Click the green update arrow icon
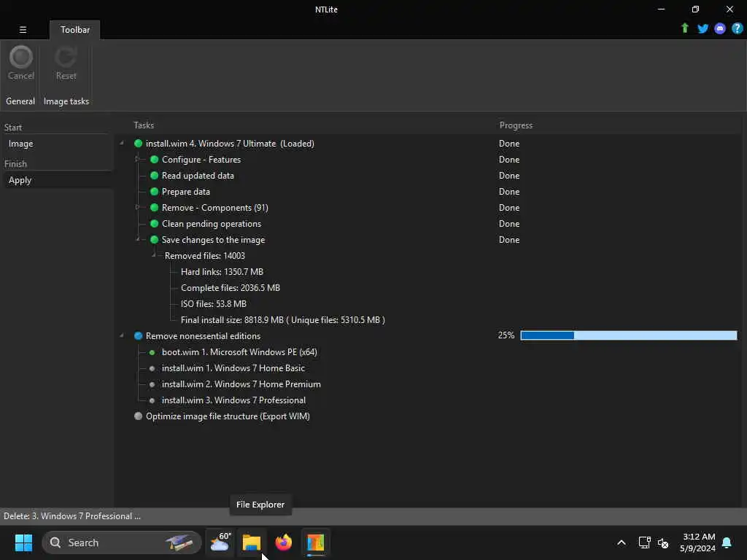 click(x=684, y=28)
